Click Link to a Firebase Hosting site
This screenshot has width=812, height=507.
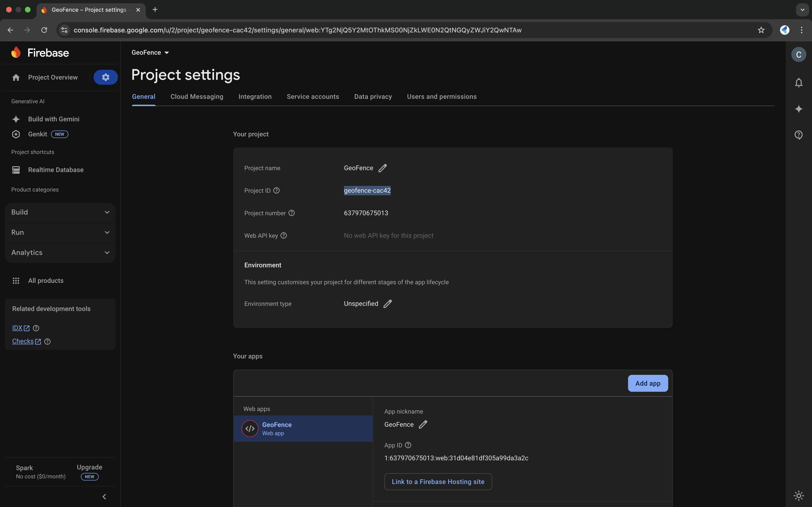coord(438,481)
